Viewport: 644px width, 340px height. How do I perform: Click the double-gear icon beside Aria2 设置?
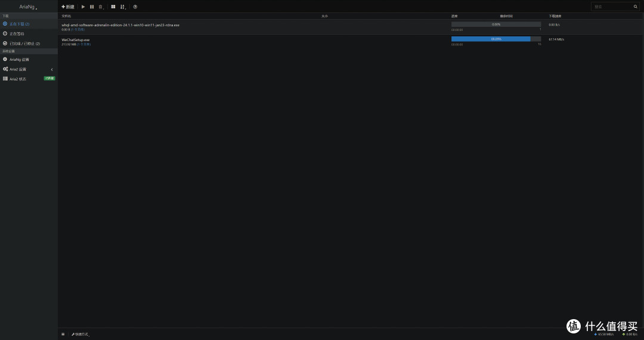click(x=5, y=69)
